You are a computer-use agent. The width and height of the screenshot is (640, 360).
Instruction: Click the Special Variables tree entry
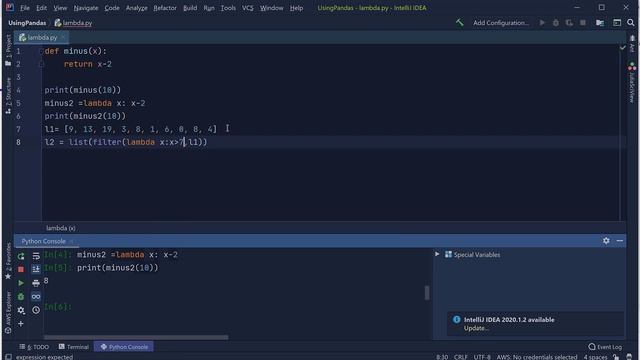click(472, 255)
